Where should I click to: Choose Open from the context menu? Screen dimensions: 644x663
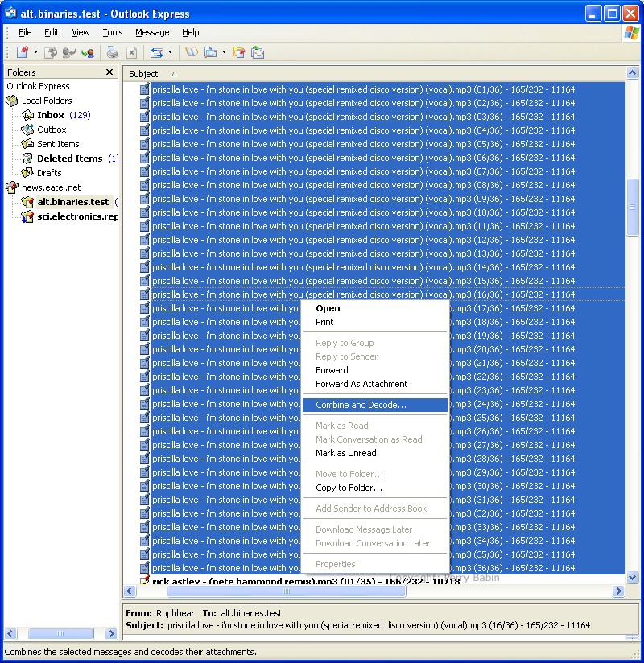375,308
